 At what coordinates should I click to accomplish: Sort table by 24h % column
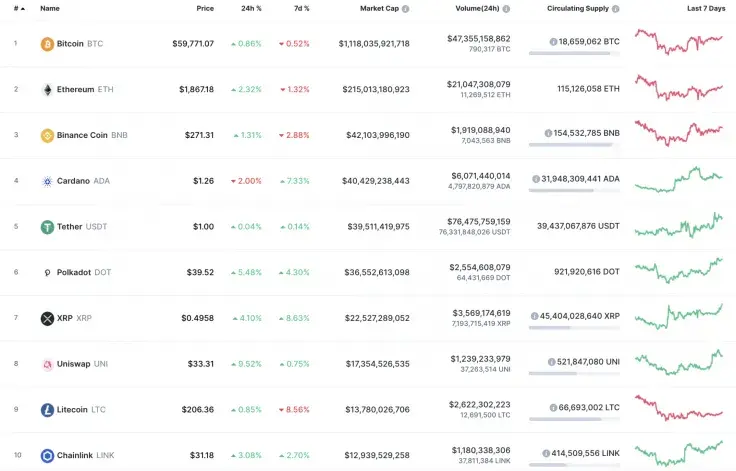click(251, 8)
